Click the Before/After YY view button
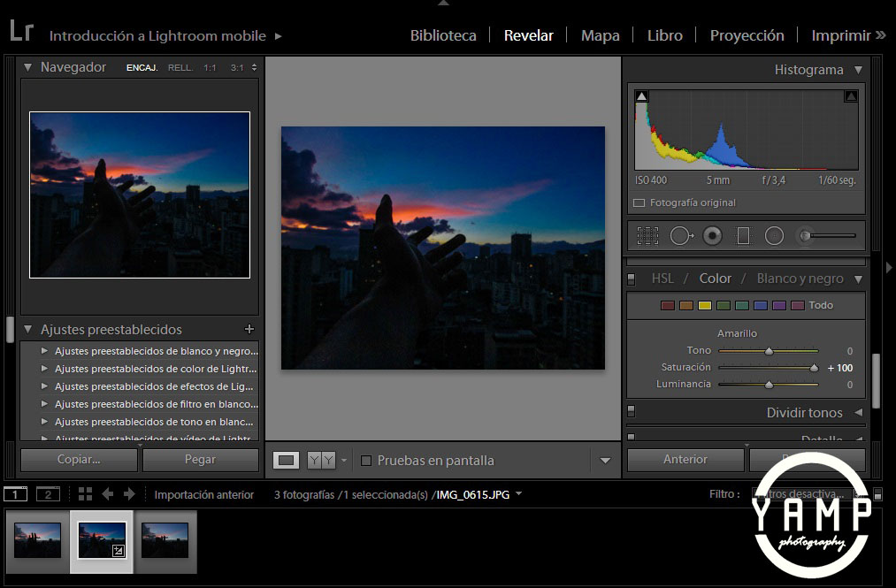This screenshot has width=896, height=588. 321,460
